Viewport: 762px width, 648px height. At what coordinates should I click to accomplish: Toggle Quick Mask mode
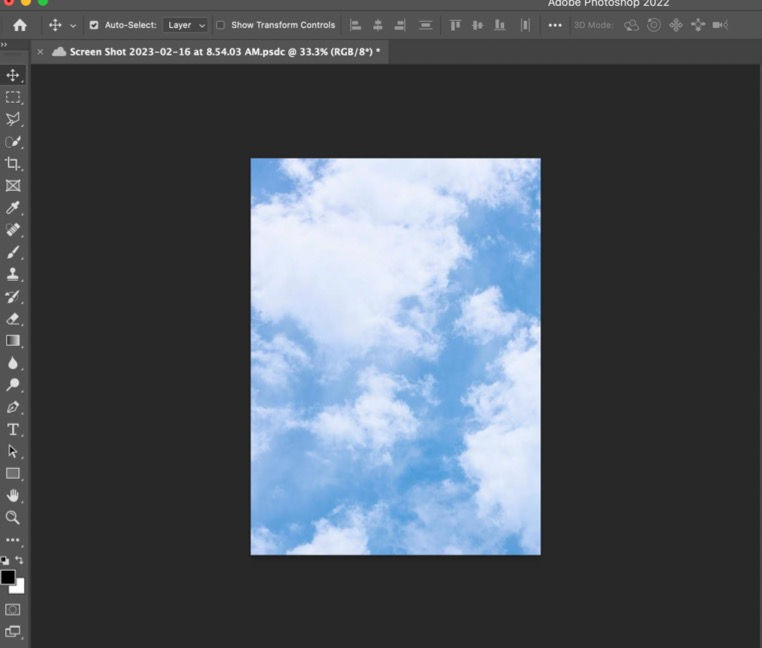coord(13,608)
